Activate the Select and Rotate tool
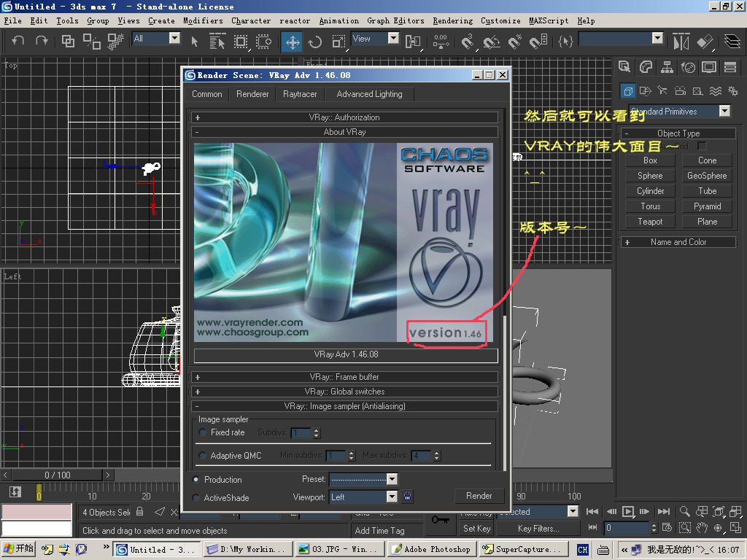 pyautogui.click(x=315, y=42)
